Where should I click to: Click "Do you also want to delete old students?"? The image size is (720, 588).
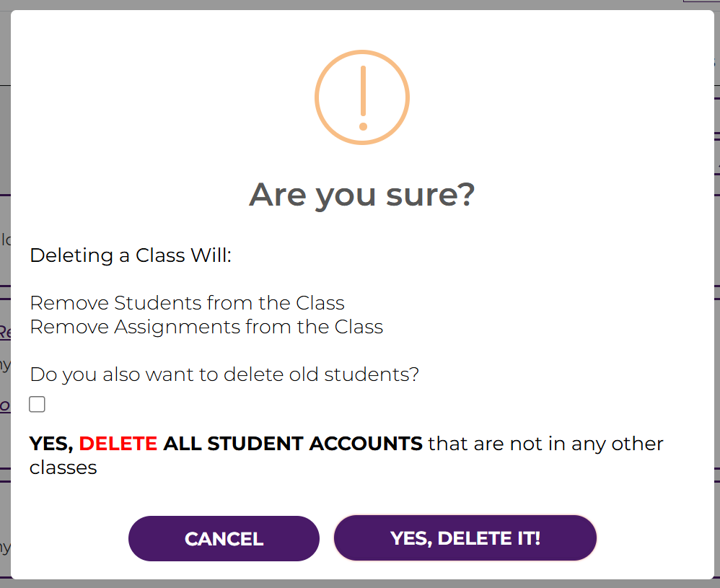click(x=224, y=375)
